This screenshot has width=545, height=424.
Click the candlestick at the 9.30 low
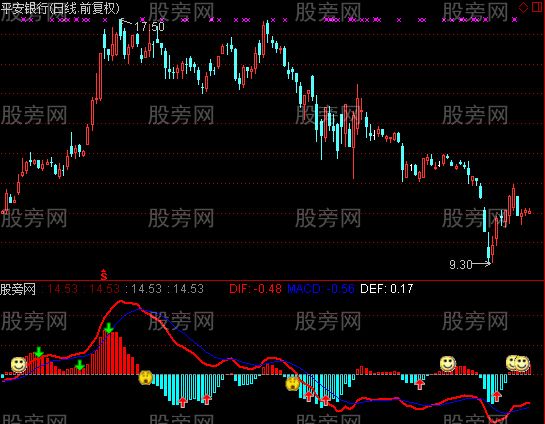(x=489, y=247)
